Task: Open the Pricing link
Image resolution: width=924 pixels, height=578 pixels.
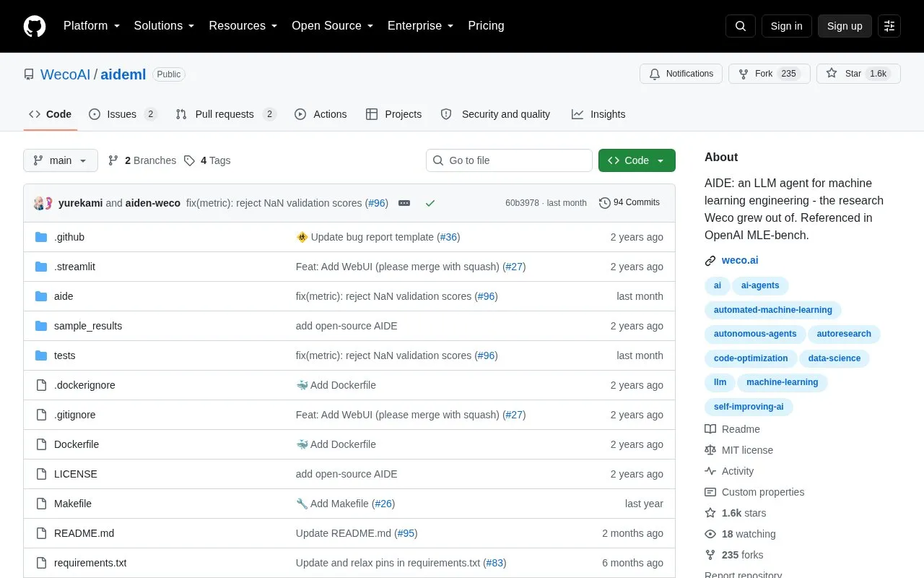Action: click(486, 26)
